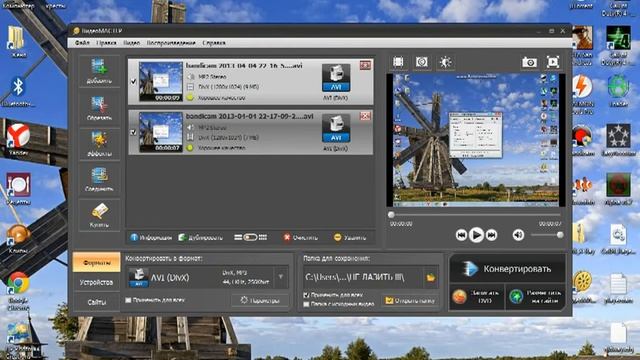Enable Применить для всех under format

coord(128,300)
